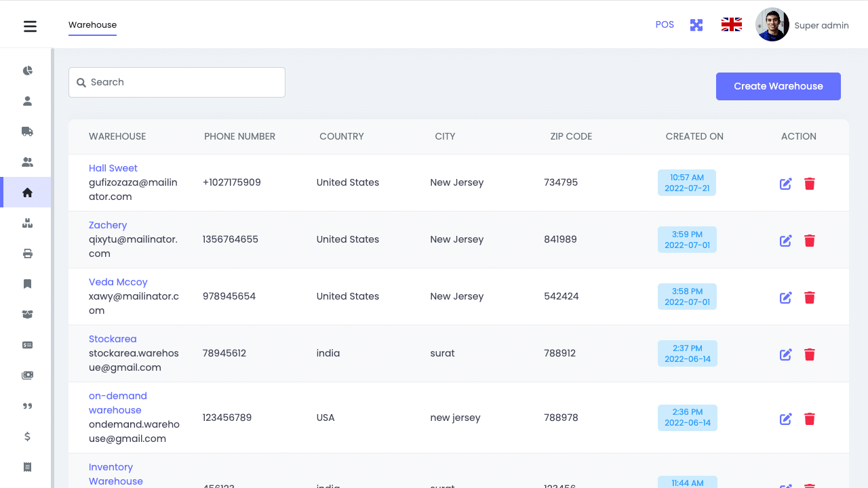The width and height of the screenshot is (868, 488).
Task: Open the on-demand warehouse details link
Action: 117,403
